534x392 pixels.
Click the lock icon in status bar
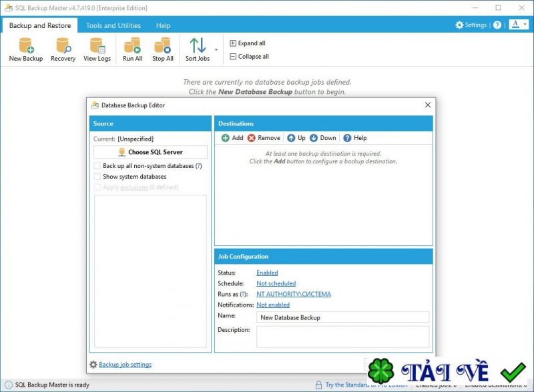(x=318, y=385)
